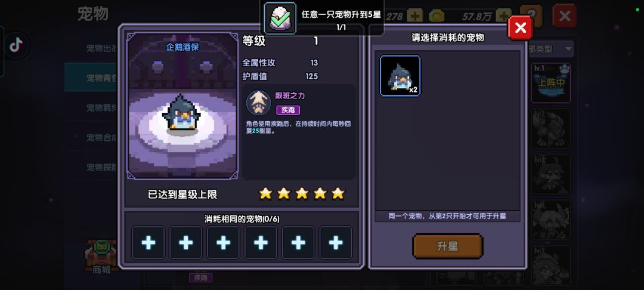Image resolution: width=644 pixels, height=290 pixels.
Task: Close the pet upgrade dialog with red X
Action: [521, 27]
